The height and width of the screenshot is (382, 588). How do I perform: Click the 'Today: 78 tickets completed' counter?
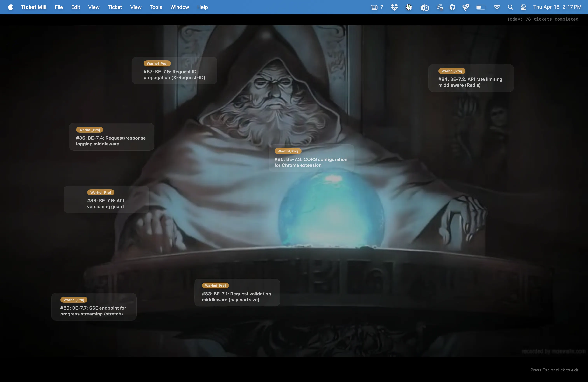[542, 19]
